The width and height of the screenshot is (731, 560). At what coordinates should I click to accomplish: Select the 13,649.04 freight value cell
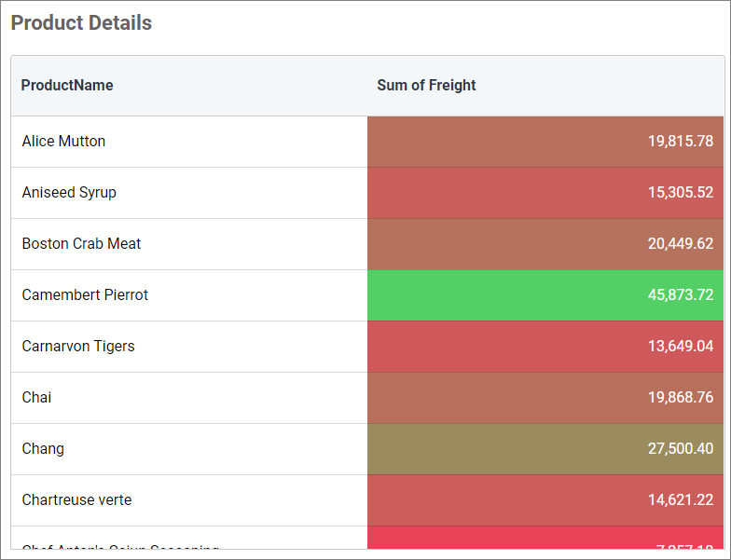tap(545, 347)
